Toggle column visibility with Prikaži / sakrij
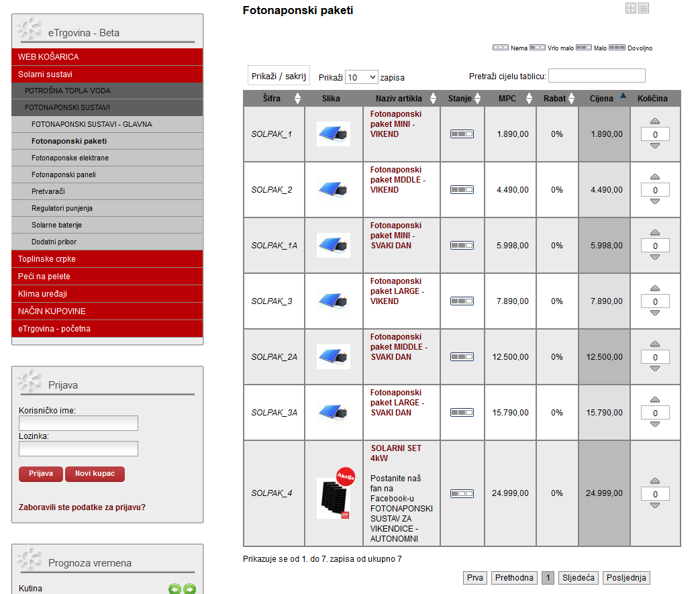 pos(279,77)
